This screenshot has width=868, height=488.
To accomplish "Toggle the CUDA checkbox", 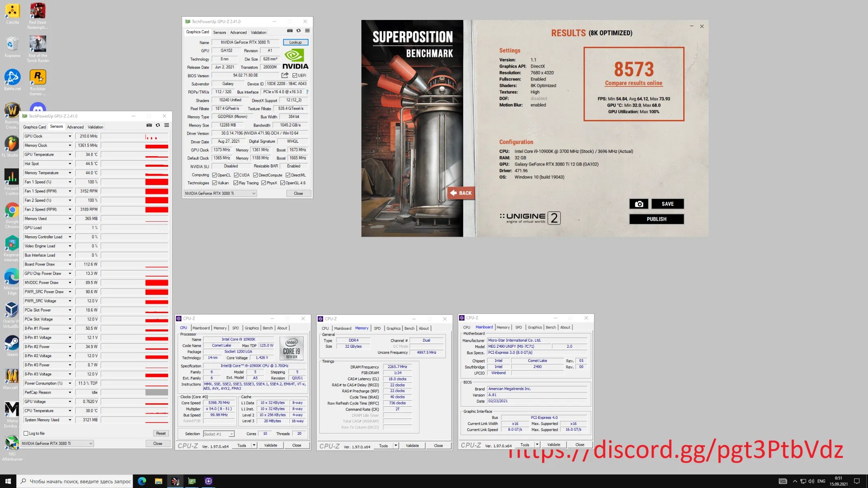I will (x=236, y=175).
